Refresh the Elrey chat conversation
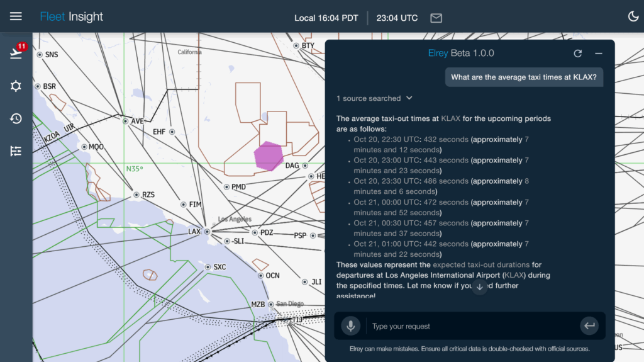644x362 pixels. point(578,54)
